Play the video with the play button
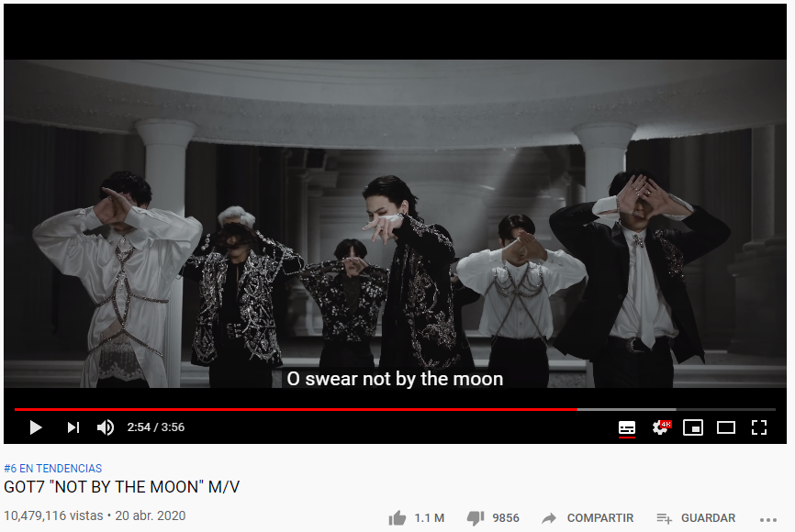 coord(36,427)
